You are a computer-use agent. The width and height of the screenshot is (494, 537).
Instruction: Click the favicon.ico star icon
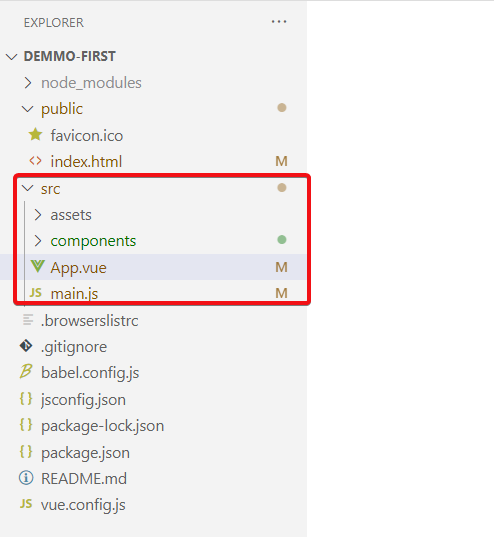pos(35,135)
